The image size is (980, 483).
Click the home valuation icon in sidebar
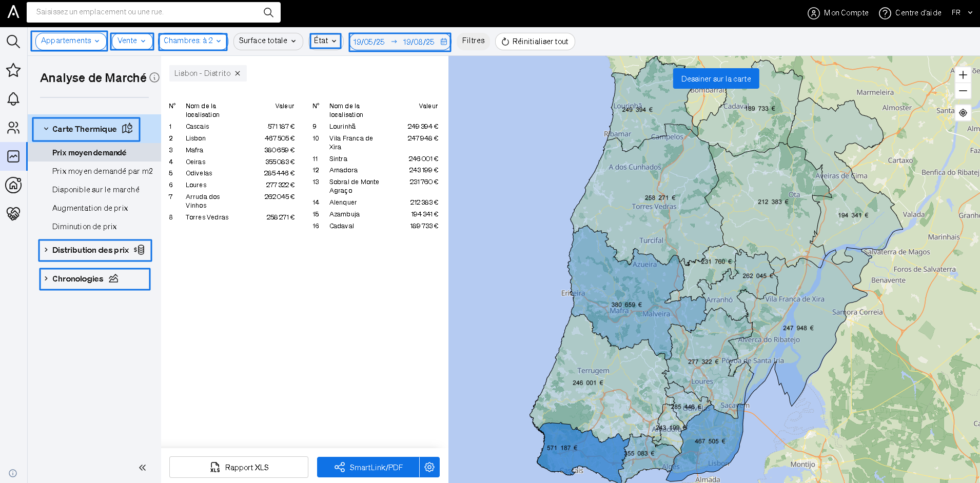[13, 185]
